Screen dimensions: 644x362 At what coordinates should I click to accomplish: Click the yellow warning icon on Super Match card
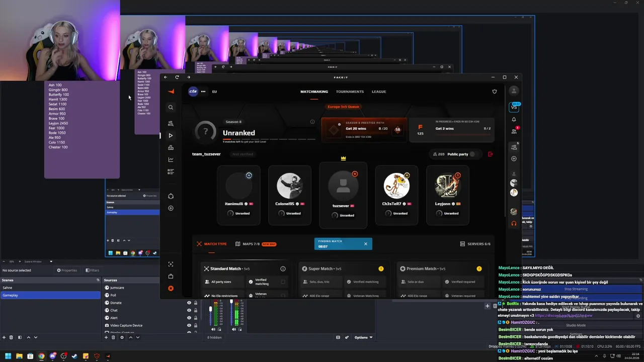click(x=381, y=268)
